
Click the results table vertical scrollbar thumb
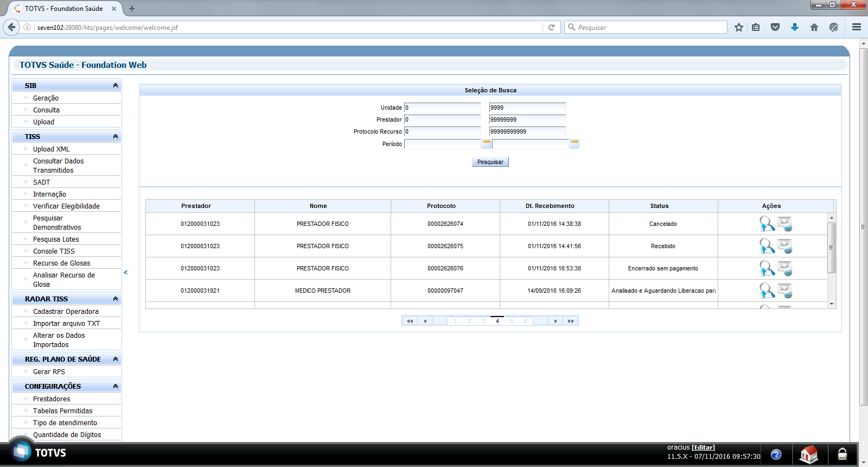tap(831, 248)
